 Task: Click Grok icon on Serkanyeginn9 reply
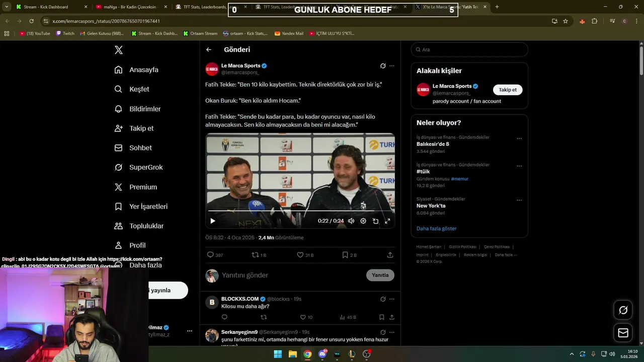[383, 332]
